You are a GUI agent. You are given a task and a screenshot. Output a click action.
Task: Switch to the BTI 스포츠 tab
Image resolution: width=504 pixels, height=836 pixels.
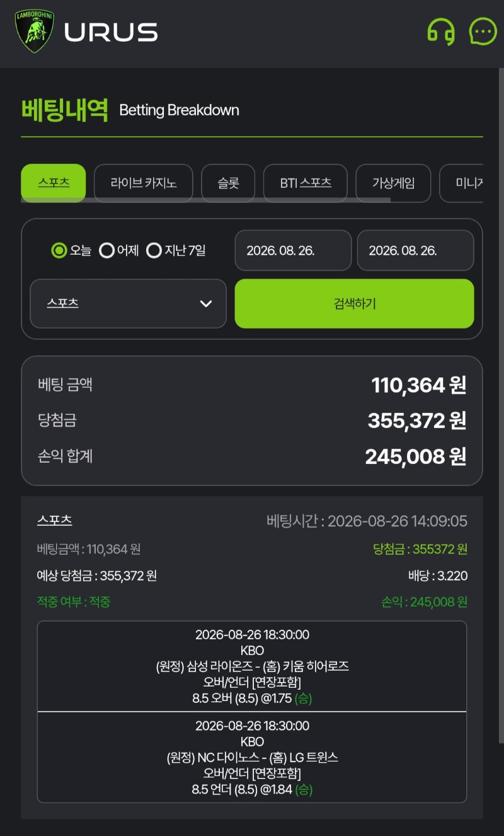(x=306, y=183)
